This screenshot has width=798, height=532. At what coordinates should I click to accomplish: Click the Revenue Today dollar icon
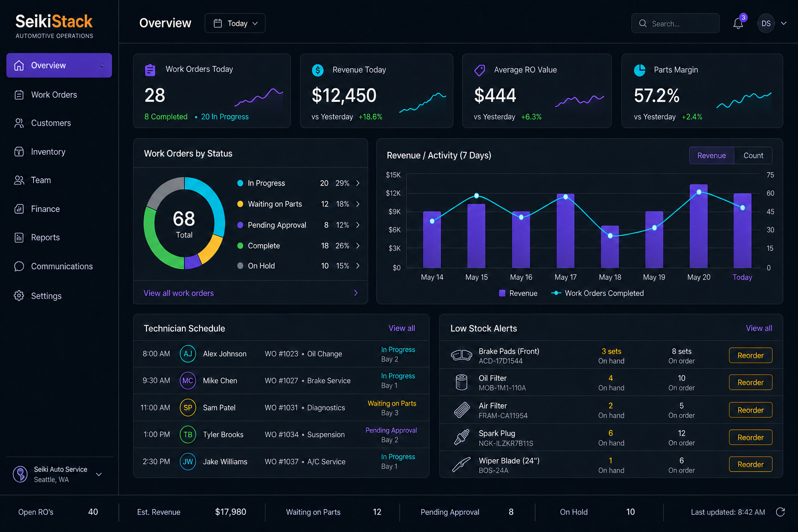pos(317,70)
